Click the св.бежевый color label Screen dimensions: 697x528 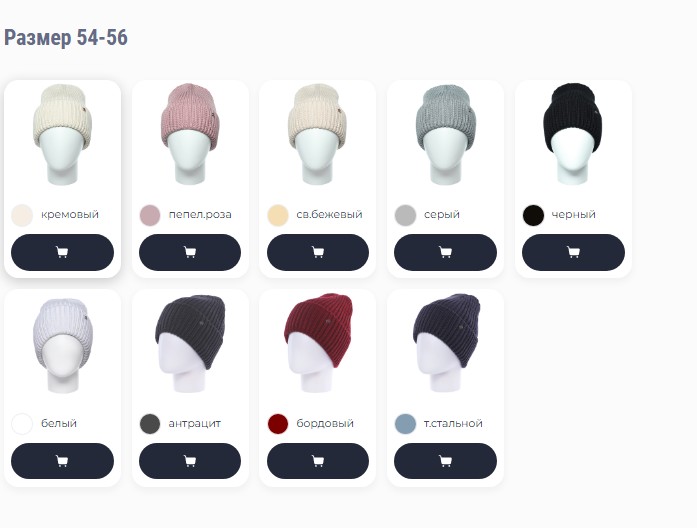pyautogui.click(x=329, y=215)
